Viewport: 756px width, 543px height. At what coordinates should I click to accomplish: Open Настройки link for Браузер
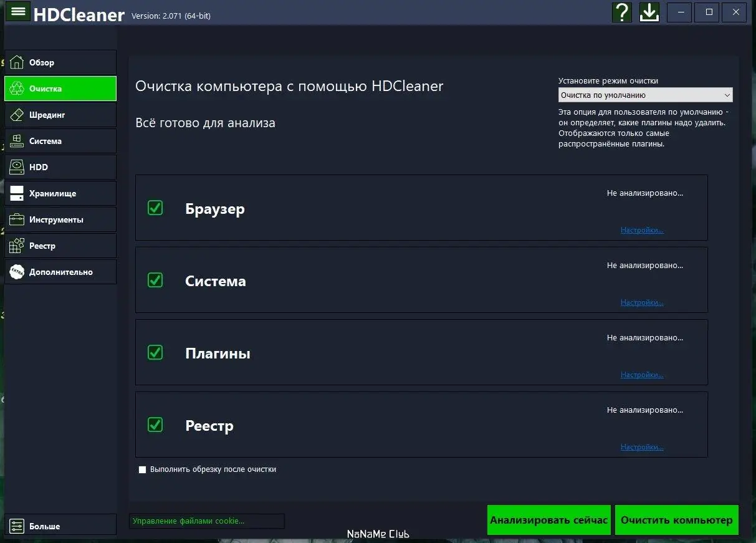[x=642, y=230]
